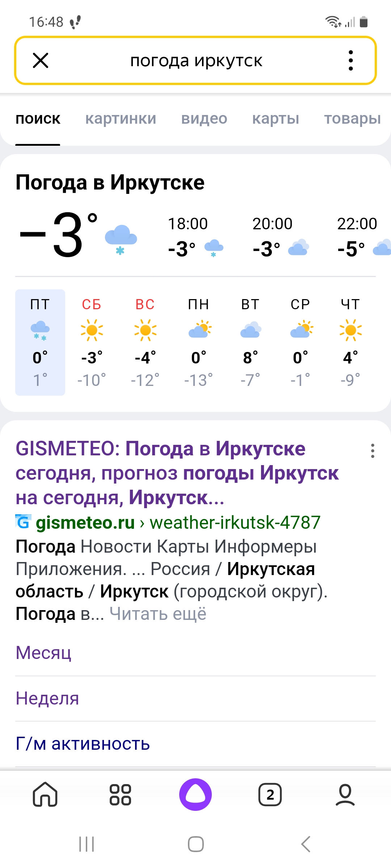Select Tuesday (ВТ) forecast with 8°

click(x=250, y=342)
